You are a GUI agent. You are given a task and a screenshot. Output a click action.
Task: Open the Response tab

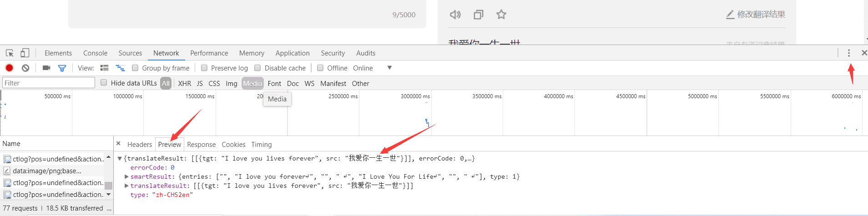tap(202, 145)
